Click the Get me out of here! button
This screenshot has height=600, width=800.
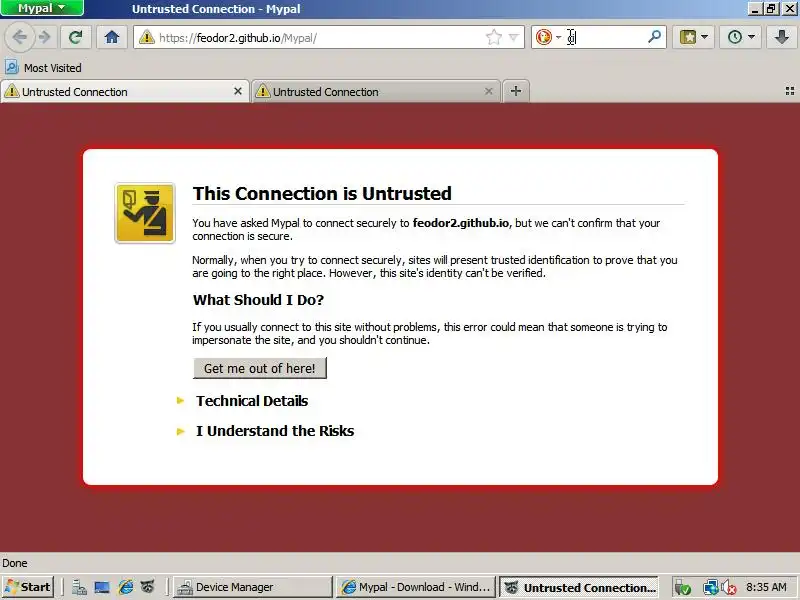tap(260, 368)
